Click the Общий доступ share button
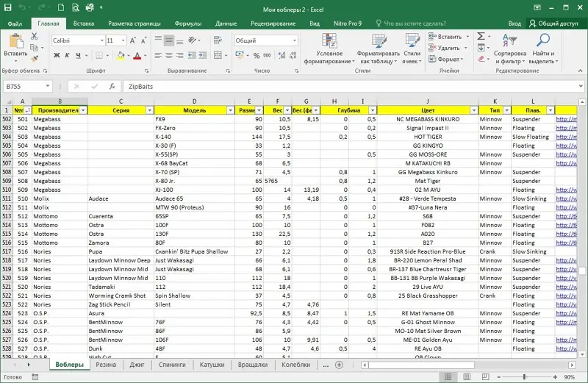588x383 pixels. (x=553, y=24)
